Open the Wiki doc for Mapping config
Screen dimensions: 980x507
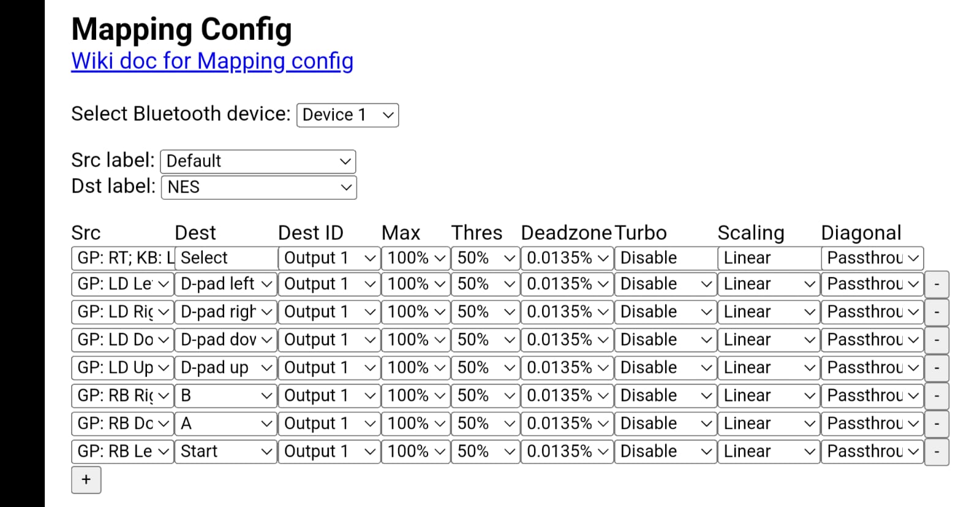pos(212,61)
